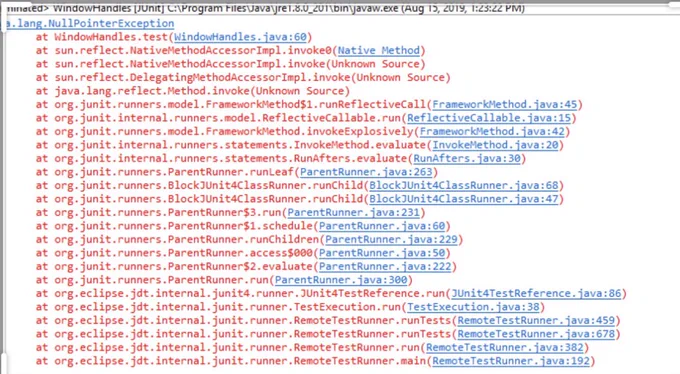Open ParentRunner.java:50 link

[382, 253]
